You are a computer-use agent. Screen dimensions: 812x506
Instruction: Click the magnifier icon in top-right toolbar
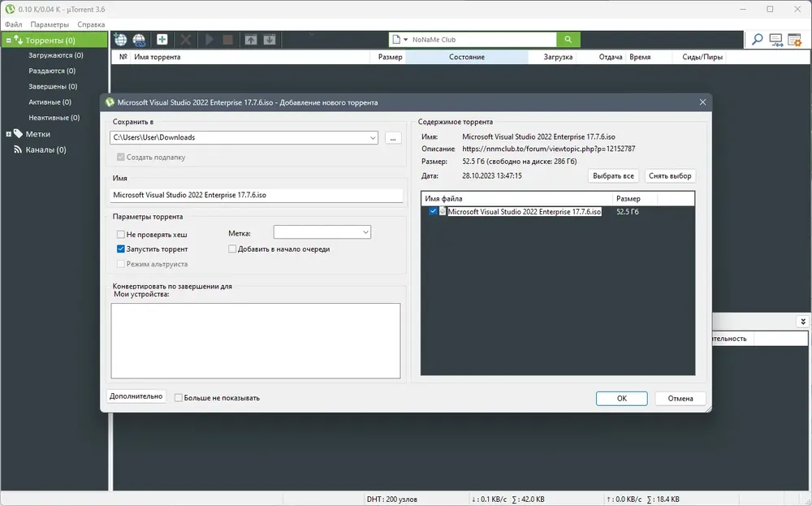(757, 39)
